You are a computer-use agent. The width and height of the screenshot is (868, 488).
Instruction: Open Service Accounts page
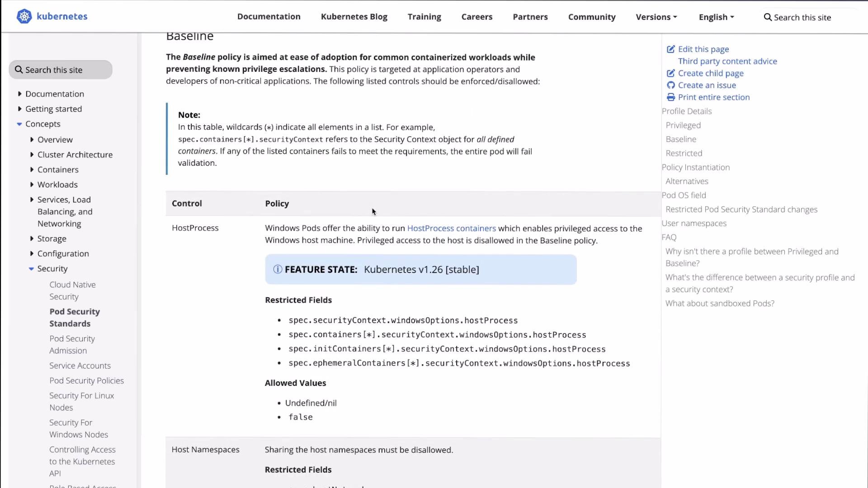click(80, 366)
